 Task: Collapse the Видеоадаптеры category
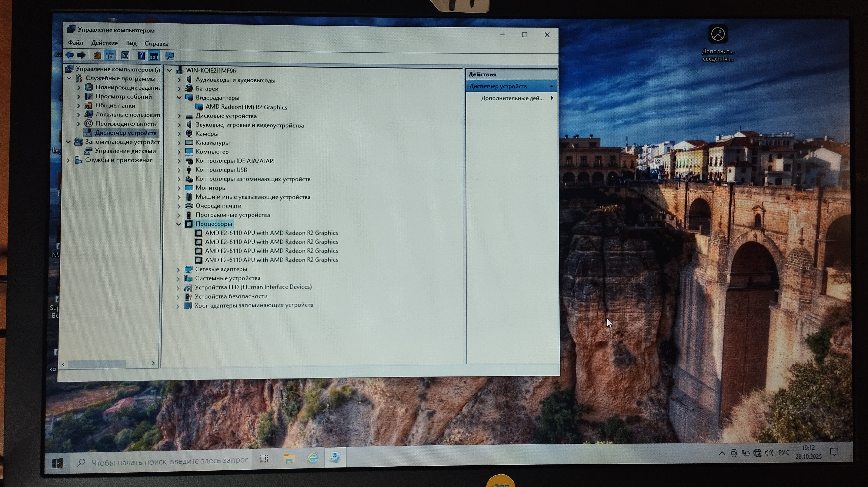point(179,98)
